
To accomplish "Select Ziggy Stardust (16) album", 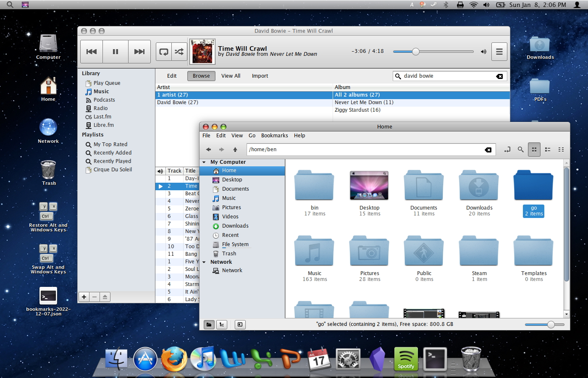I will click(421, 110).
